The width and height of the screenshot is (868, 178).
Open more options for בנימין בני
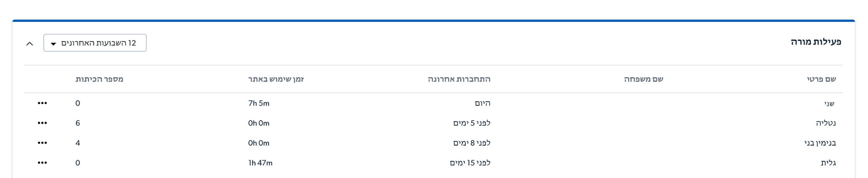pos(42,143)
